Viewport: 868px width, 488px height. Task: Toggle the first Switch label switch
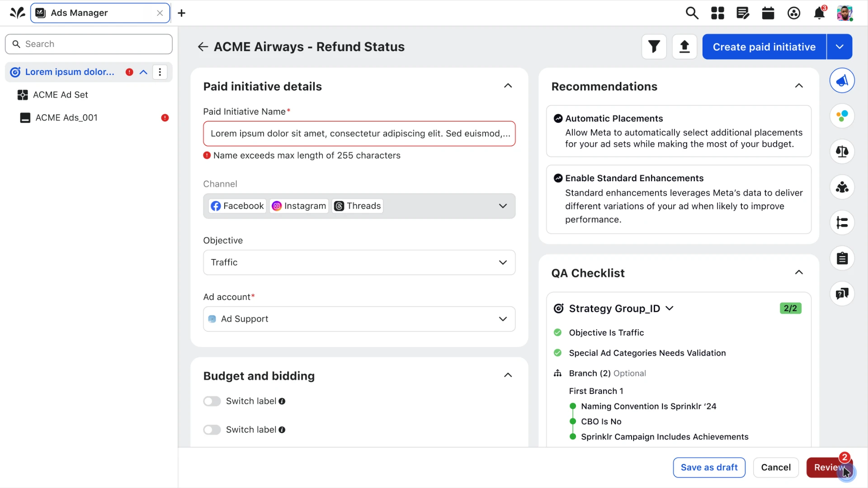(x=212, y=401)
